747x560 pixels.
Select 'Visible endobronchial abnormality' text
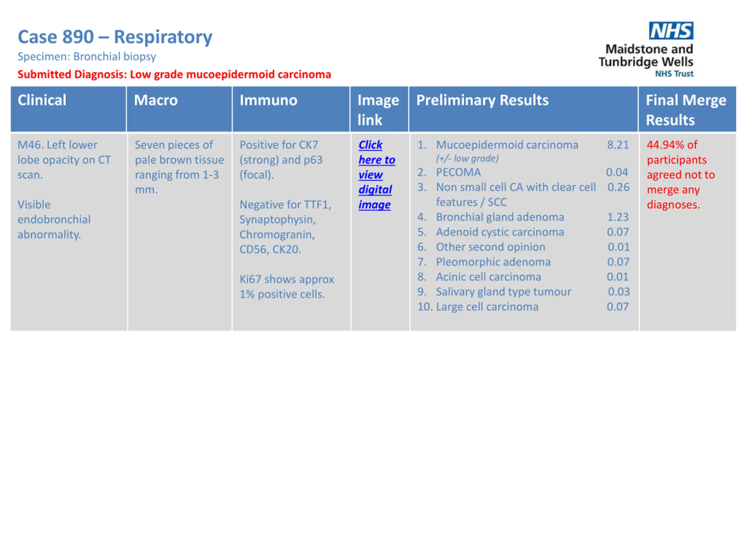tap(54, 220)
